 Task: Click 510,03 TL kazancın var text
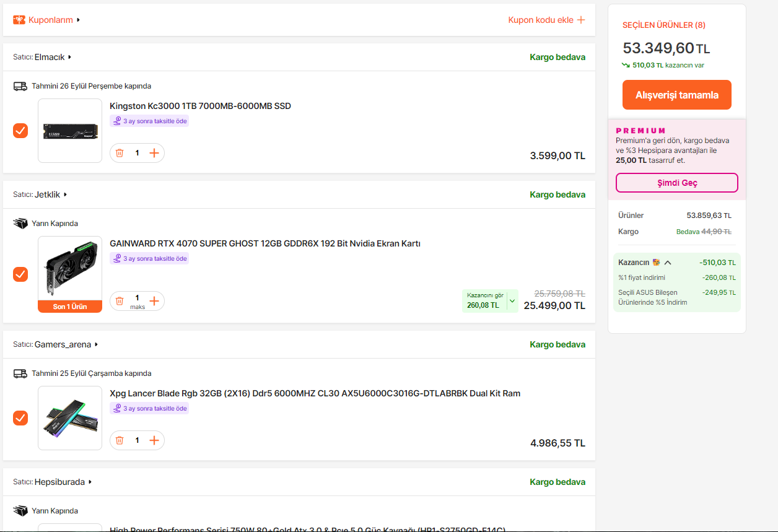(668, 65)
